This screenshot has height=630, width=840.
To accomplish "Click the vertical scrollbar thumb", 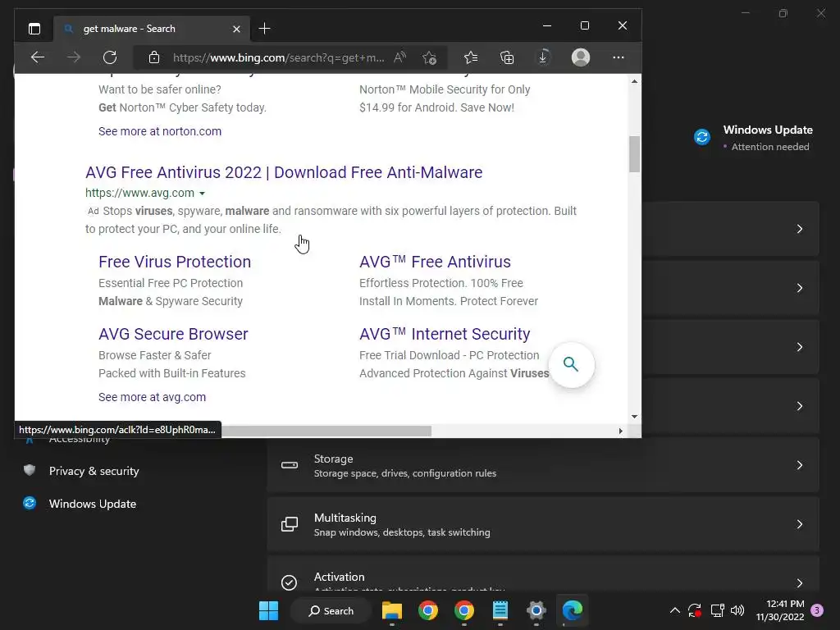I will click(x=634, y=154).
